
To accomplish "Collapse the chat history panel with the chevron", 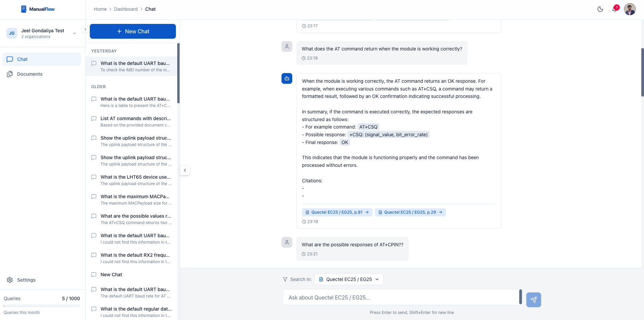I will click(x=185, y=170).
